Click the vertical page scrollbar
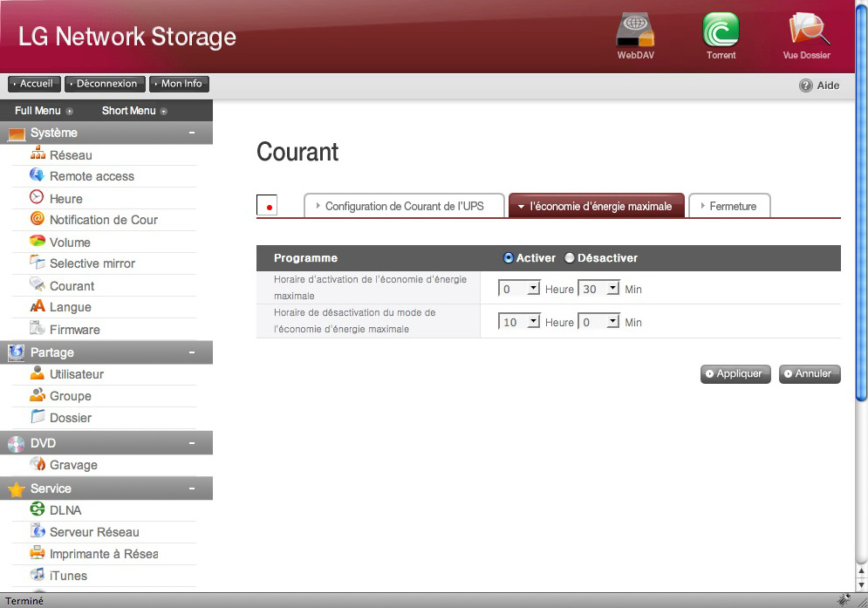This screenshot has height=608, width=868. (x=861, y=262)
